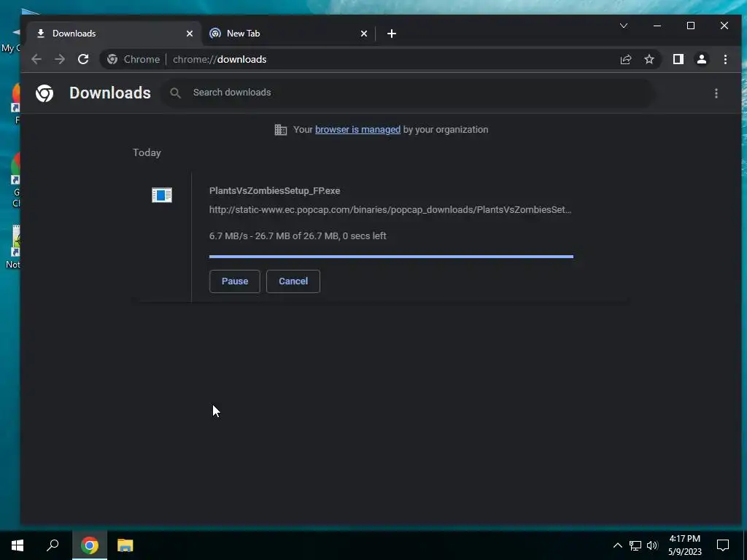Click the PlantsVsZombiesSetup_FP.exe file name
The width and height of the screenshot is (747, 560).
pyautogui.click(x=274, y=190)
